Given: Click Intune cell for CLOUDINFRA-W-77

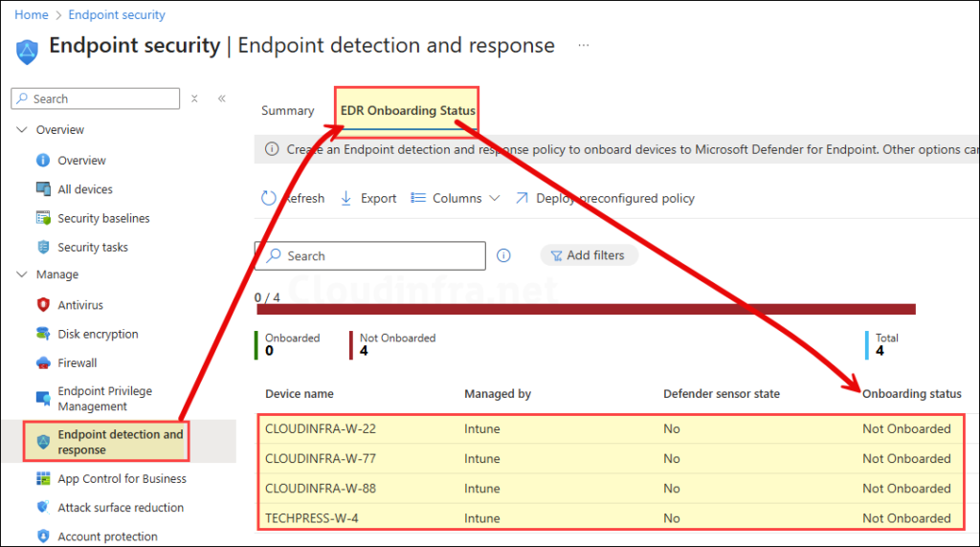Looking at the screenshot, I should coord(482,459).
